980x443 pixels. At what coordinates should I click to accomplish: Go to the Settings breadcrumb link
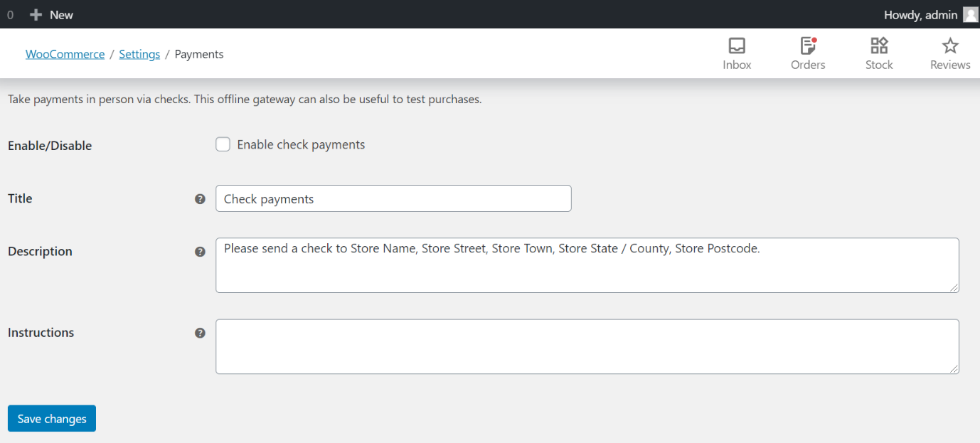pyautogui.click(x=139, y=54)
